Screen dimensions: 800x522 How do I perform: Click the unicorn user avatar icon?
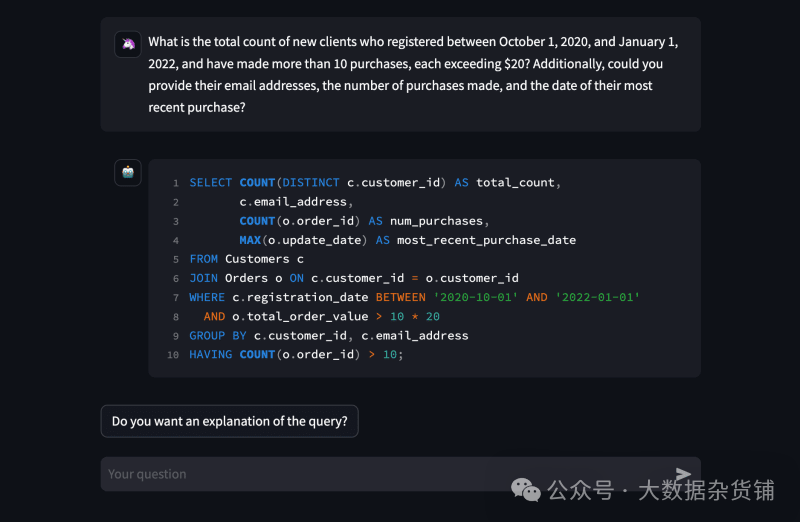tap(128, 44)
